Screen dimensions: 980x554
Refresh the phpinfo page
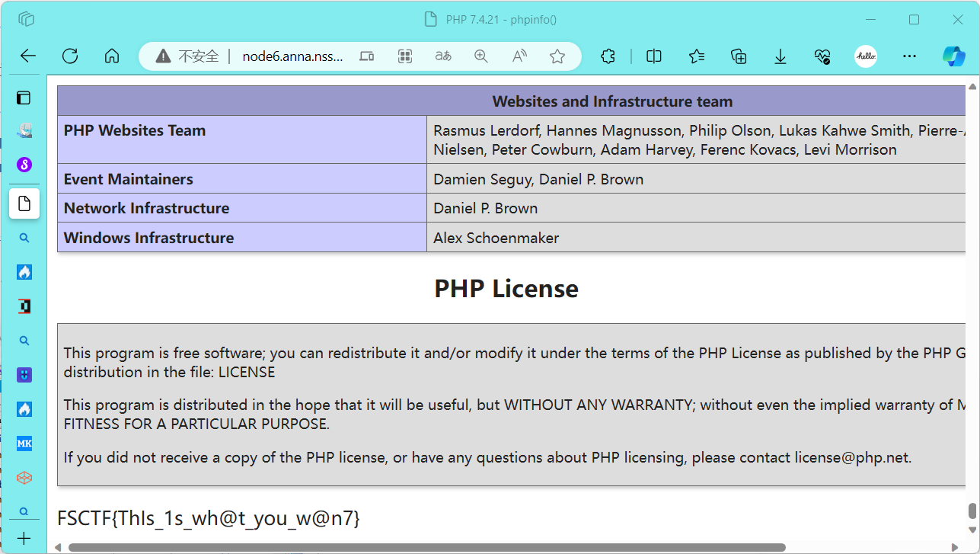point(70,56)
